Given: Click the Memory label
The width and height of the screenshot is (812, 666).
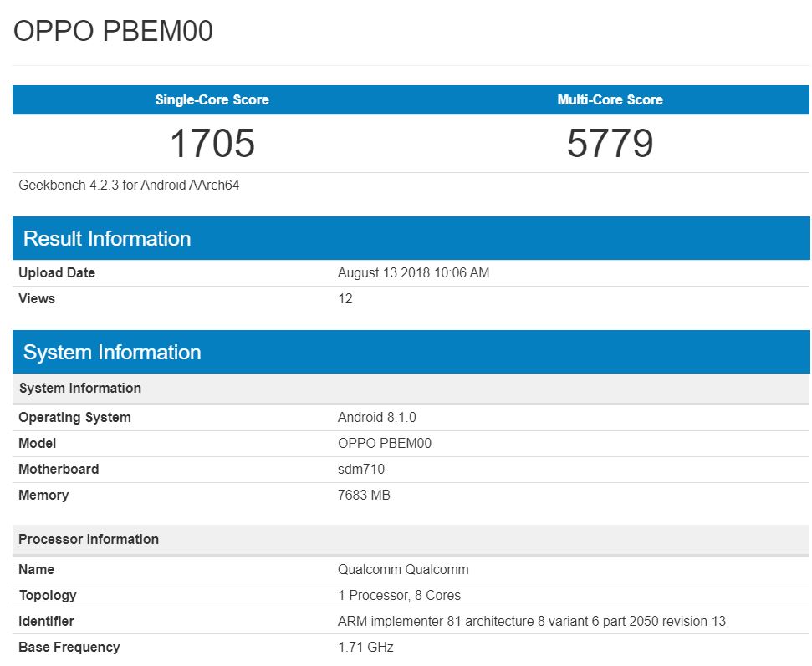Looking at the screenshot, I should coord(43,496).
